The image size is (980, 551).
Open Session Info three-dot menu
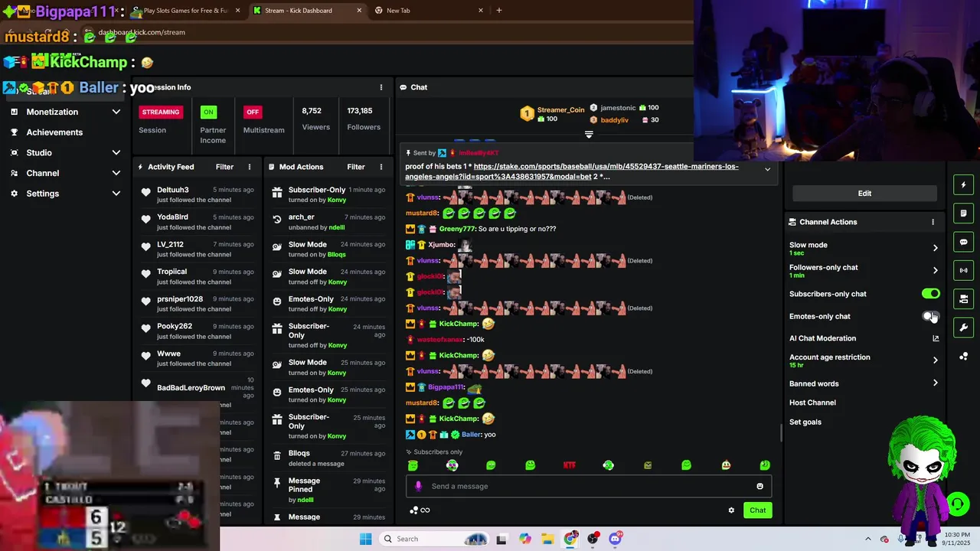(x=381, y=87)
